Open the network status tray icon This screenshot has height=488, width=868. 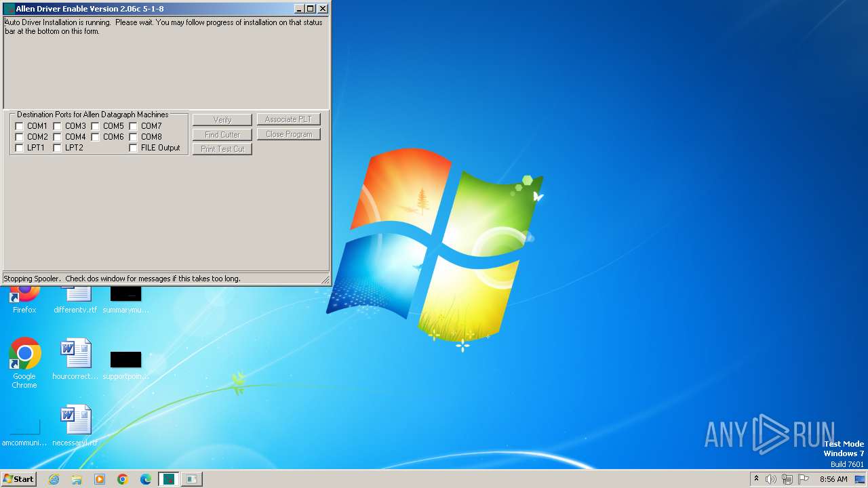coord(787,479)
